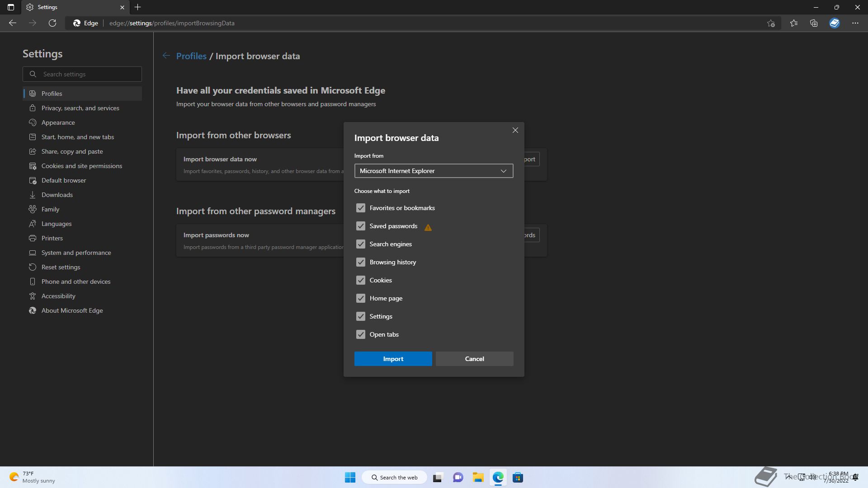The image size is (868, 488).
Task: Click the Saved passwords warning icon
Action: point(428,227)
